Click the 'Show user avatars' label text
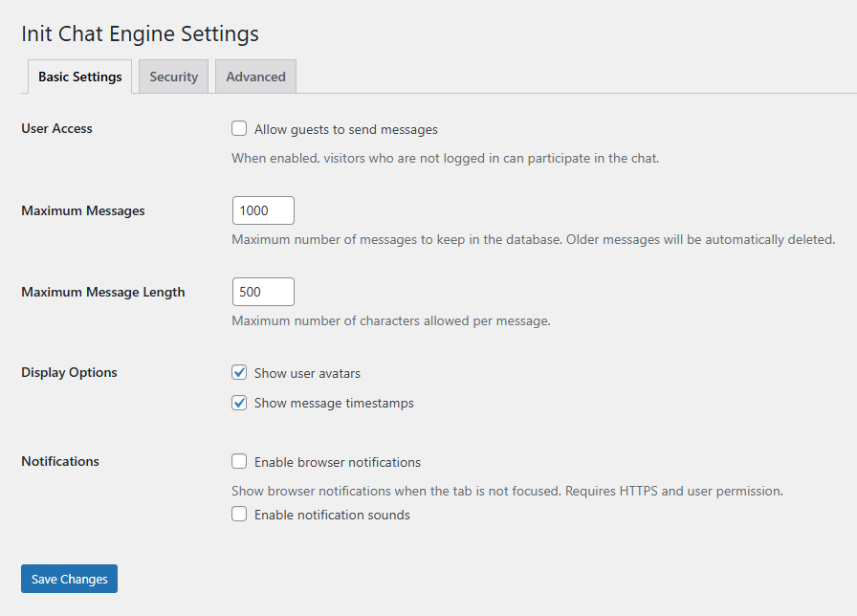Viewport: 857px width, 616px height. point(307,373)
